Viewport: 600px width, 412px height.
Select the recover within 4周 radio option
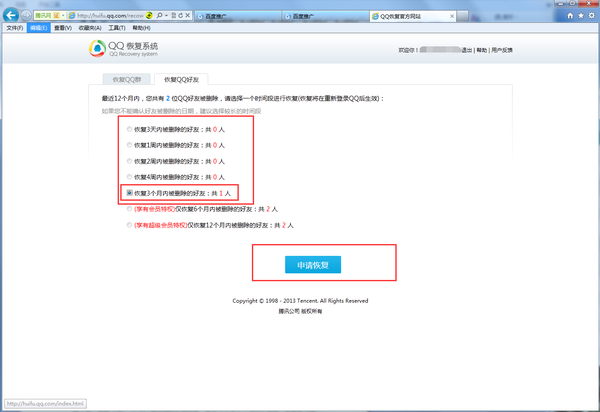(129, 177)
